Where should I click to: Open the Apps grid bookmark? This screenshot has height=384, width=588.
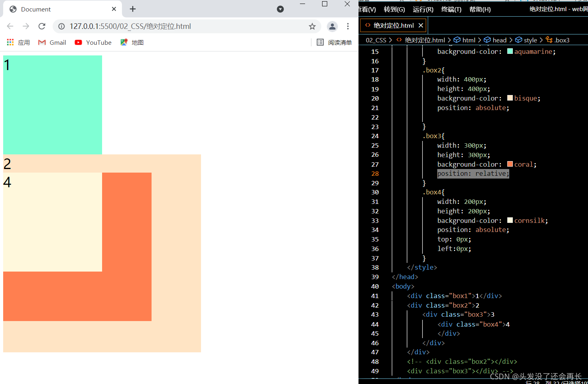[x=10, y=42]
